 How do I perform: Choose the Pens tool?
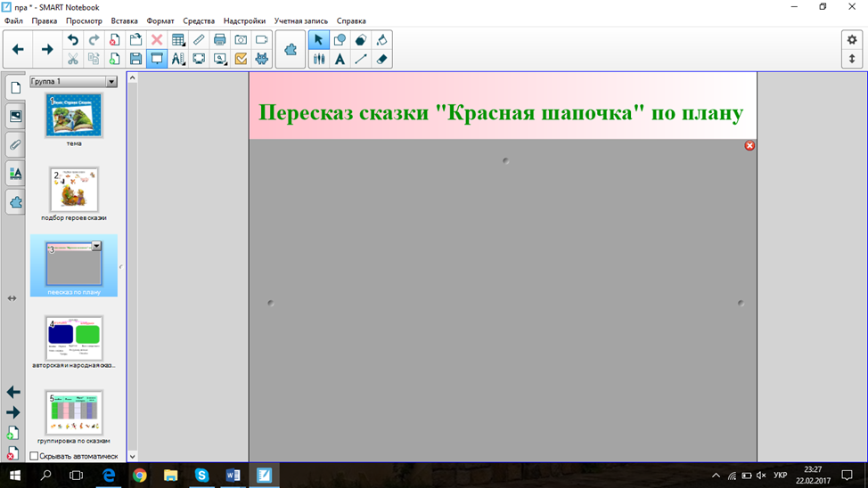318,60
